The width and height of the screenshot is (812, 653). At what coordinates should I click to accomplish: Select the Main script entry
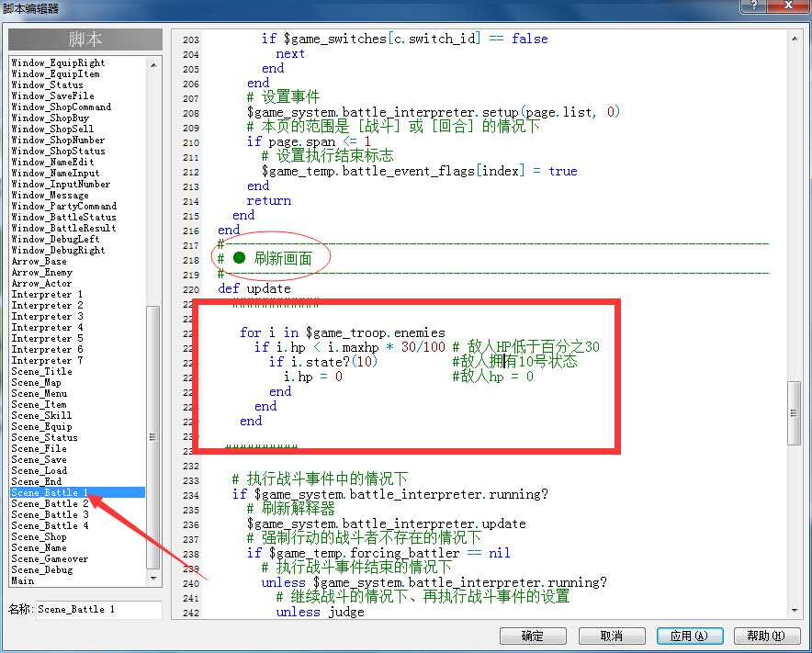[78, 580]
